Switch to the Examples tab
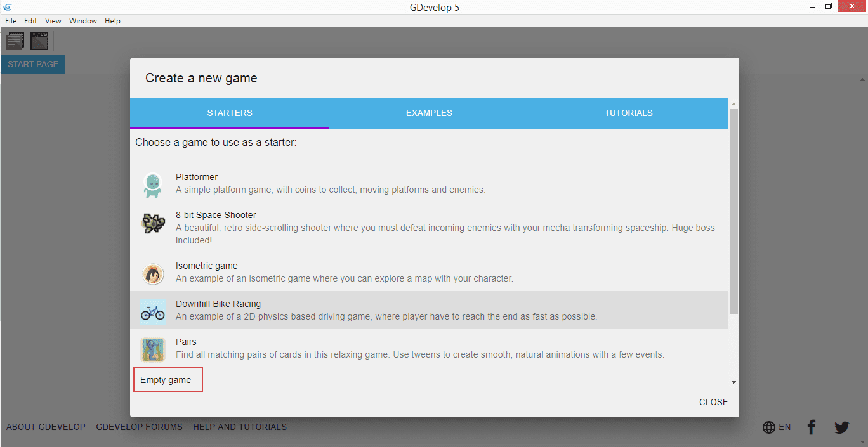Screen dimensions: 868x447 tap(429, 113)
